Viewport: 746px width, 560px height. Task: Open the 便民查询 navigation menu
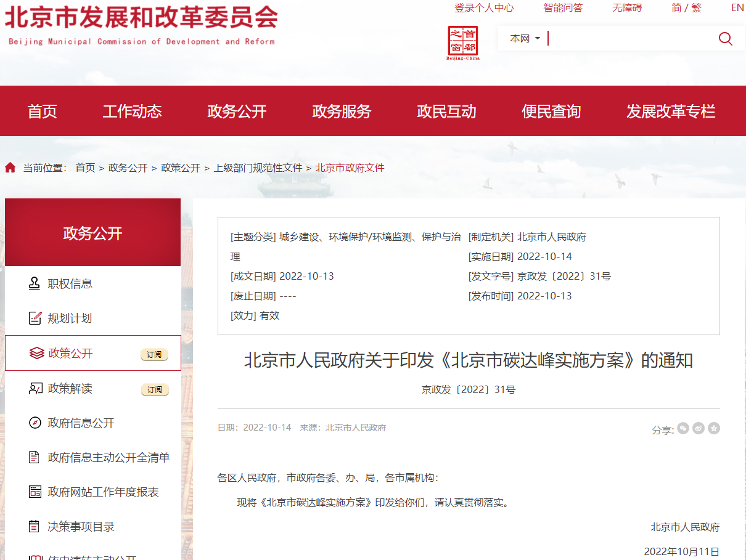tap(551, 112)
